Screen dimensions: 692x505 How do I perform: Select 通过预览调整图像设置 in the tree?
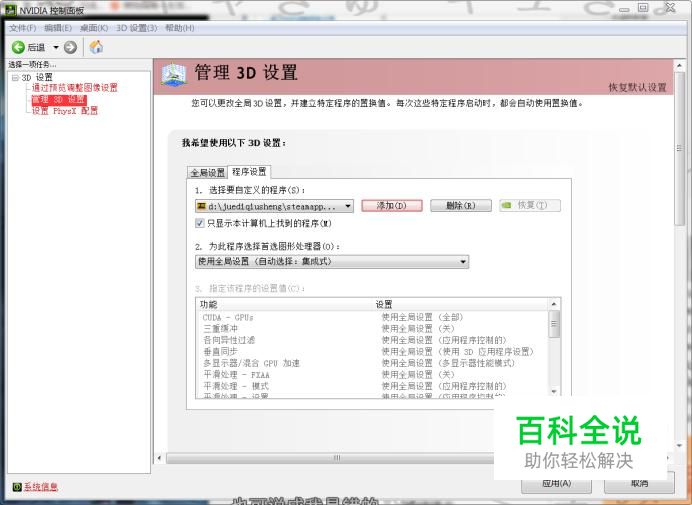[x=75, y=87]
